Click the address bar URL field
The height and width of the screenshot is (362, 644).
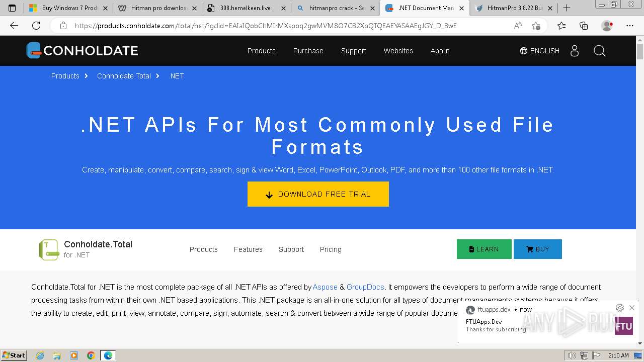266,26
